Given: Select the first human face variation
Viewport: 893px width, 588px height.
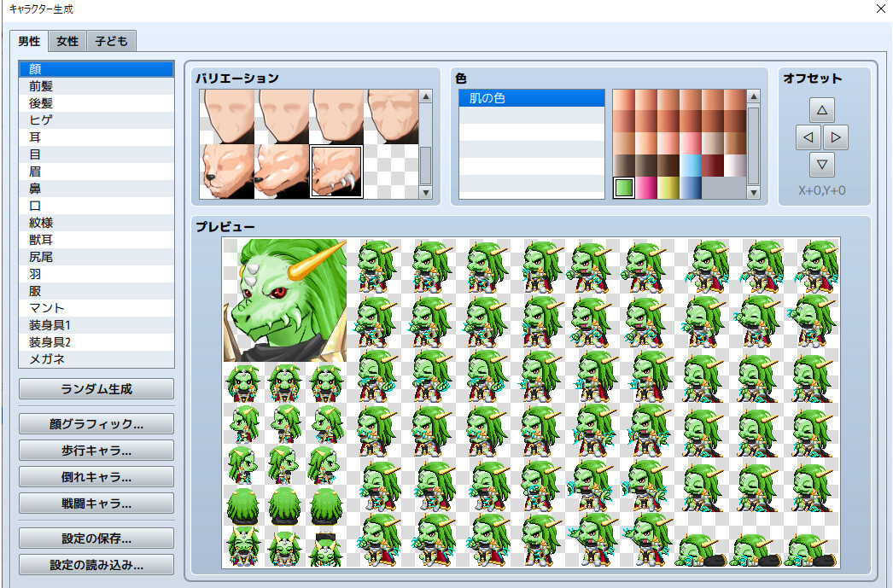Looking at the screenshot, I should pyautogui.click(x=226, y=117).
